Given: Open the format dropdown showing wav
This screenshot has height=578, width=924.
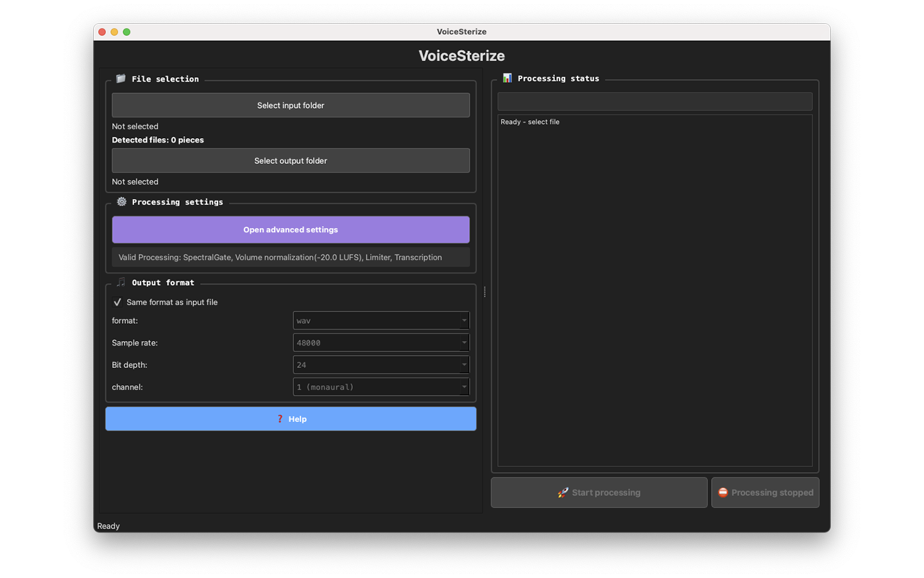Looking at the screenshot, I should coord(381,320).
